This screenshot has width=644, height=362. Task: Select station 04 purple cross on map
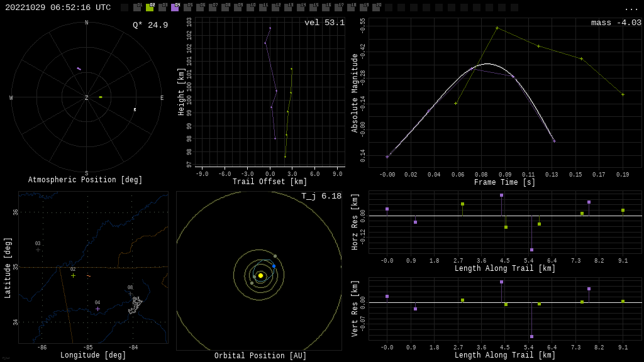(97, 309)
